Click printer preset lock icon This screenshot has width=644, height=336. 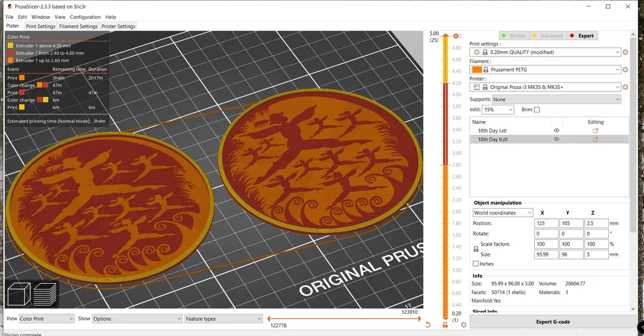[485, 87]
